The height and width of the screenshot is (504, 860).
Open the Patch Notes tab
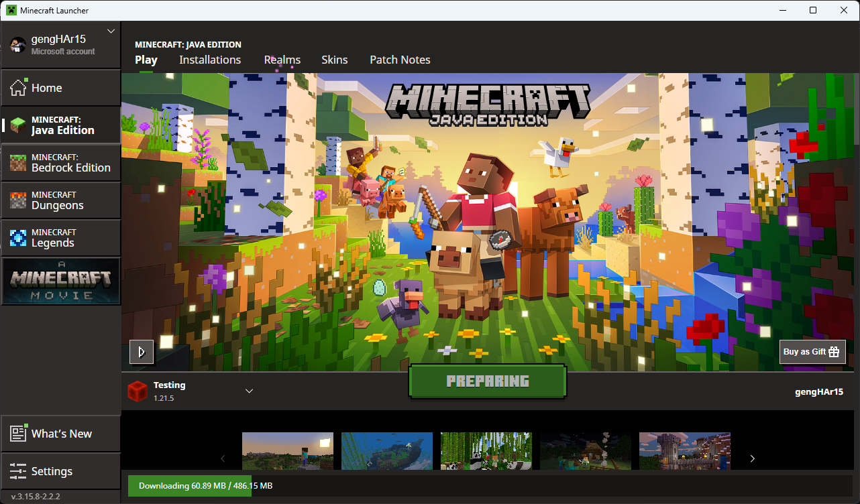pyautogui.click(x=400, y=60)
